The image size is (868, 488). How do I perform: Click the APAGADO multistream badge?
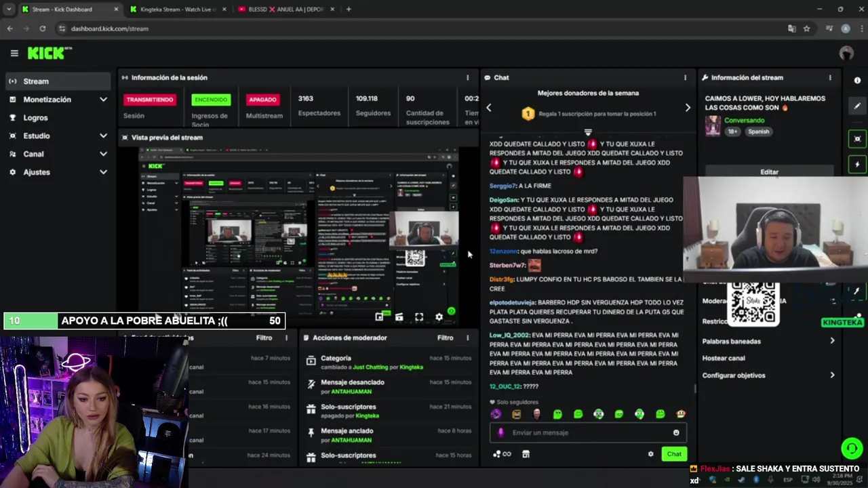262,100
